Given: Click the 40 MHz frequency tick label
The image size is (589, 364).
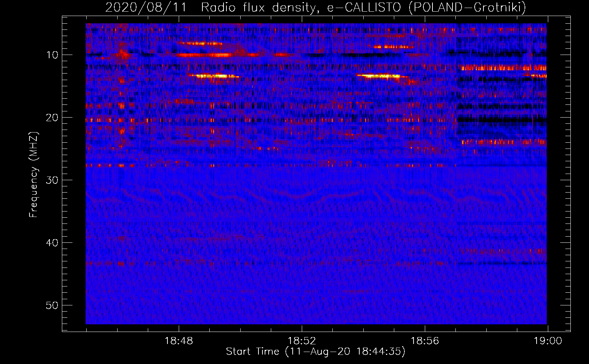Looking at the screenshot, I should (x=52, y=243).
